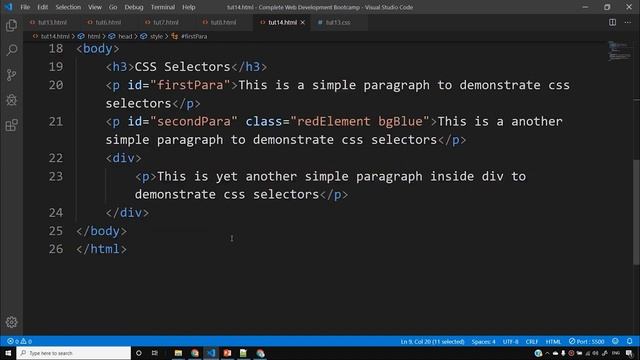The height and width of the screenshot is (360, 640).
Task: Click head breadcrumb item
Action: 125,36
